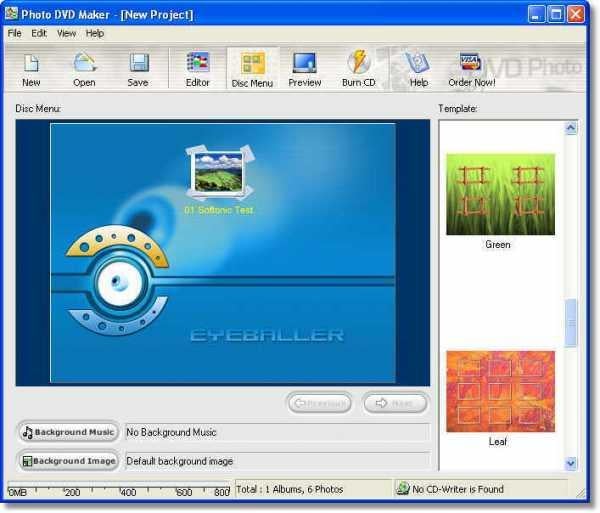This screenshot has height=513, width=600.
Task: Click the template list scroll up arrow
Action: [x=571, y=128]
